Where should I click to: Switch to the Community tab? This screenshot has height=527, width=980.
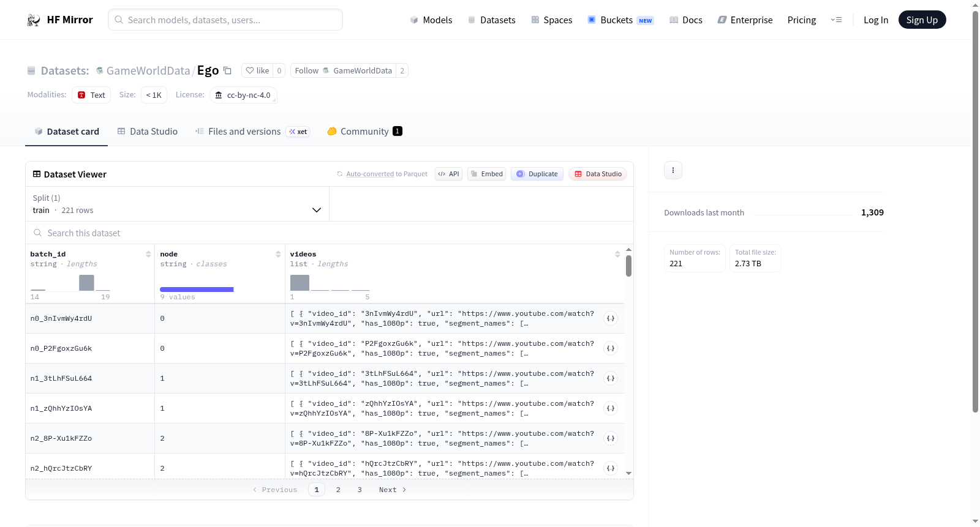(x=364, y=131)
